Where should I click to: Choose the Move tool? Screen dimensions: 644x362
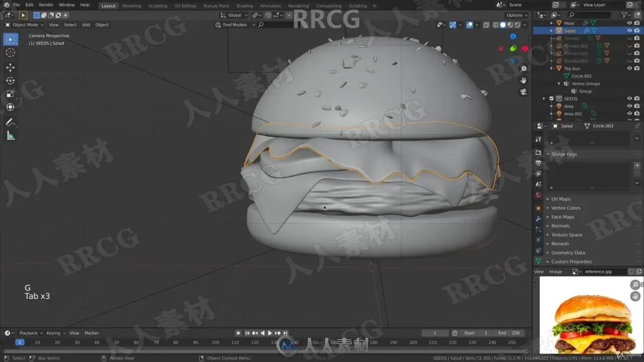point(11,67)
